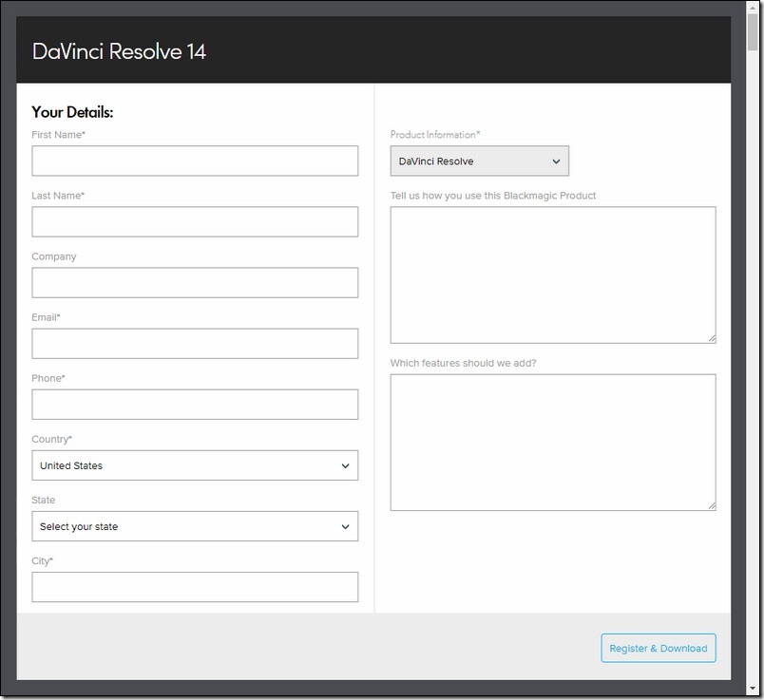
Task: Click the resize grip on usage textarea
Action: pos(712,338)
